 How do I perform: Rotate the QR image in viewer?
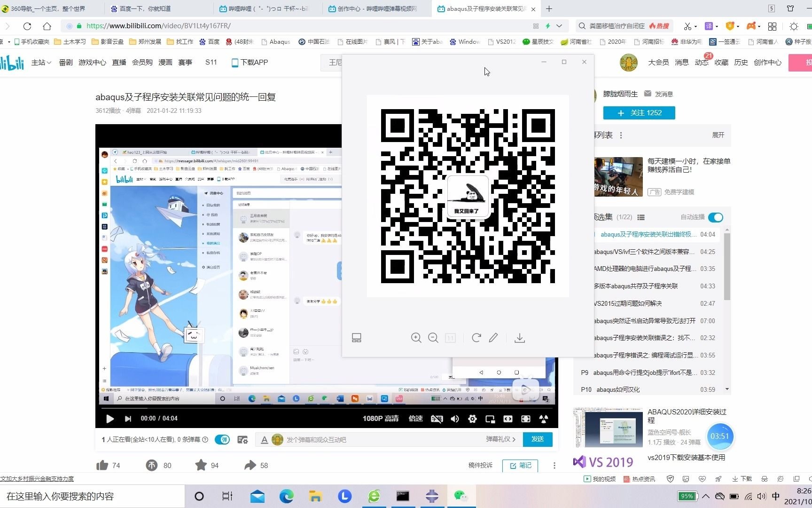476,338
